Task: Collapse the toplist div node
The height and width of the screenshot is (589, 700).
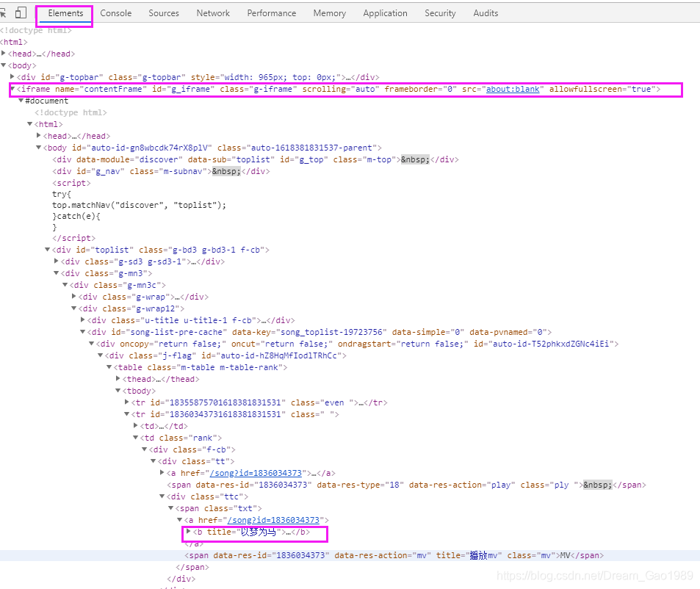Action: tap(47, 250)
